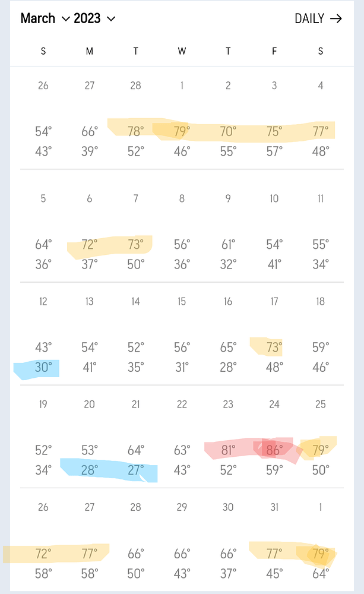Open the 2023 year dropdown
The width and height of the screenshot is (364, 594).
point(94,18)
